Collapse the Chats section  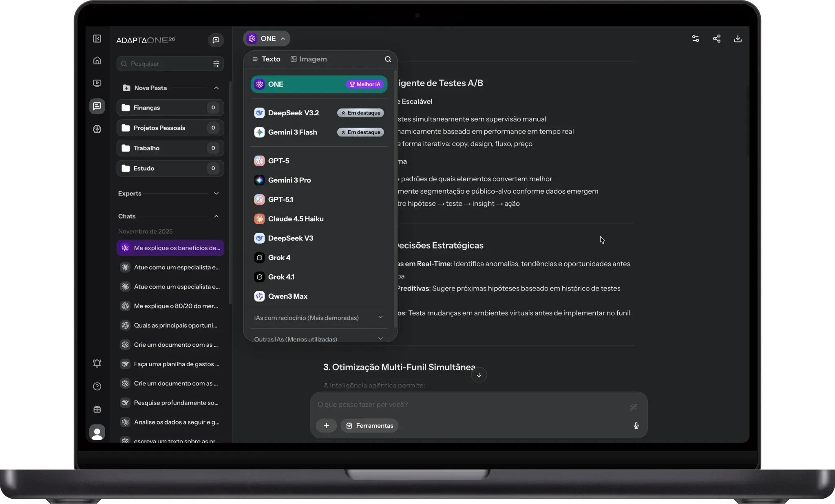point(216,216)
